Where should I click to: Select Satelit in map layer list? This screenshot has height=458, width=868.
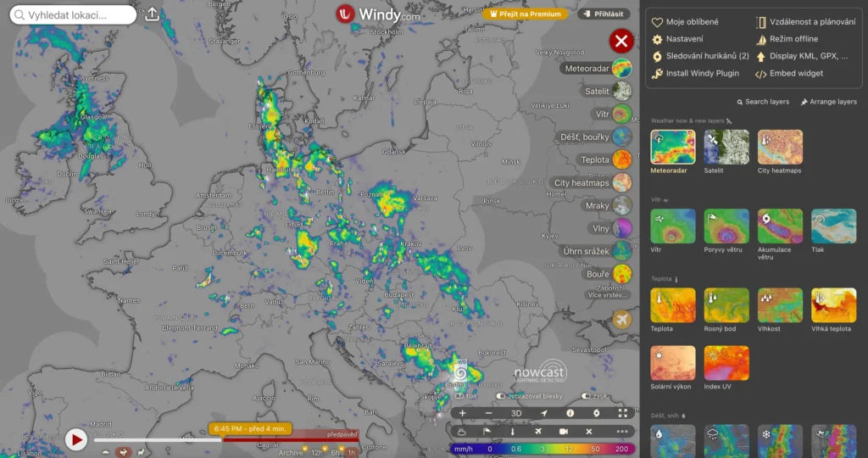[x=606, y=92]
